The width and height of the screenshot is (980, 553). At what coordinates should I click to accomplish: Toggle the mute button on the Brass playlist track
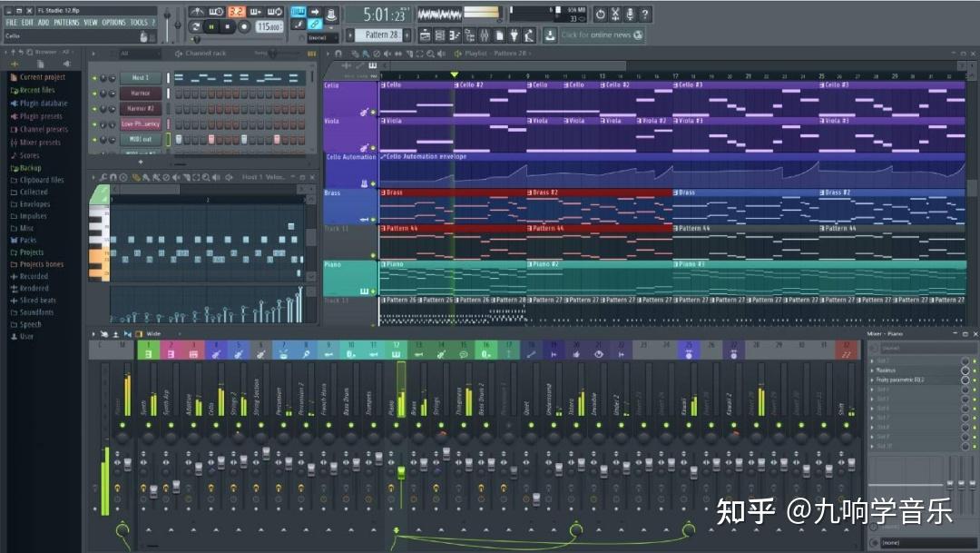click(372, 219)
